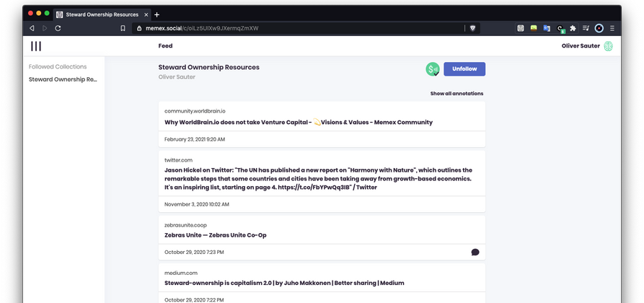Click the Memex three-bar logo icon
Viewport: 644px width, 303px height.
[x=35, y=46]
